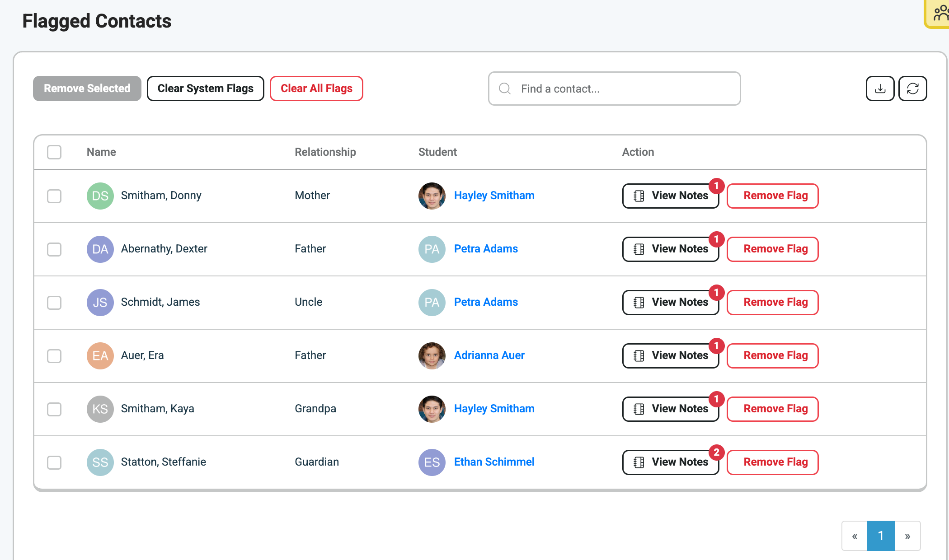Click the search magnifier icon
Screen dimensions: 949x560
[505, 89]
